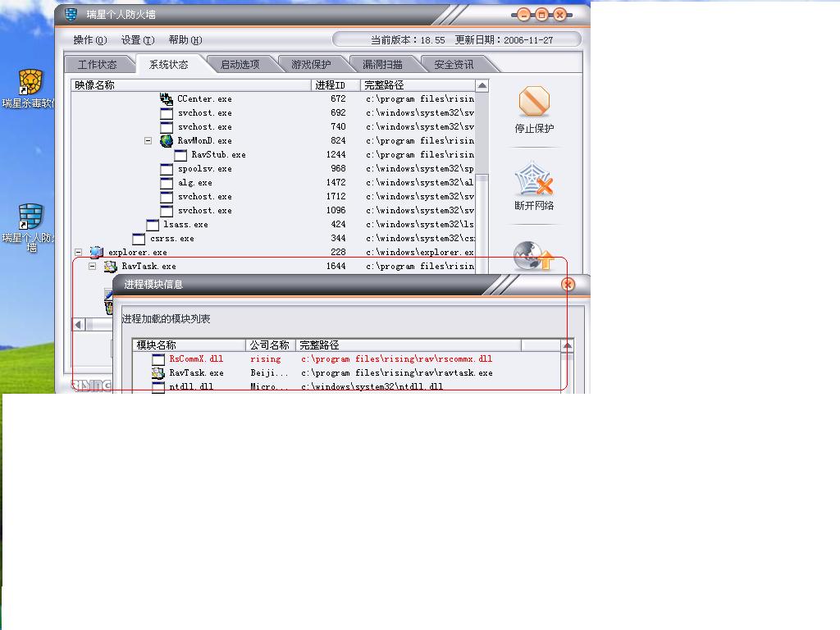The height and width of the screenshot is (630, 840).
Task: Click the RavStub.exe window icon
Action: coord(180,155)
